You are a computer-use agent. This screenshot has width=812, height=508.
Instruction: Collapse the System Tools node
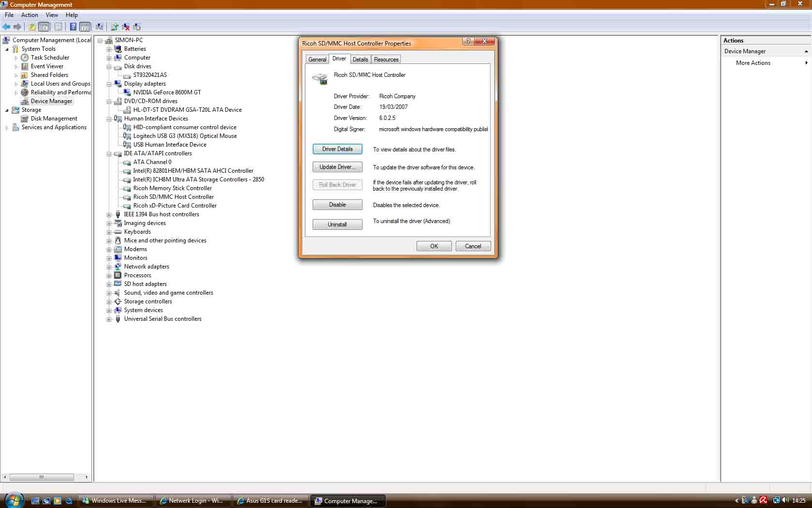(7, 49)
